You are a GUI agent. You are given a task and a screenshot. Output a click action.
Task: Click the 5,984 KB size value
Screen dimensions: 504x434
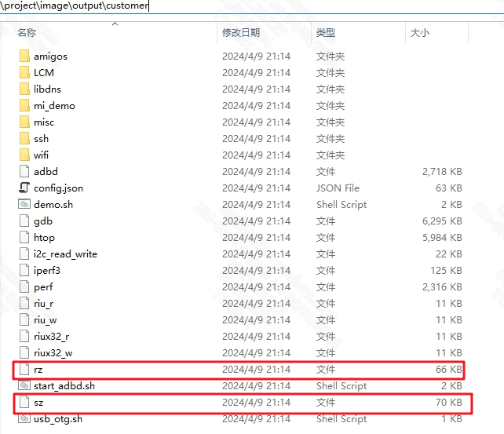442,237
